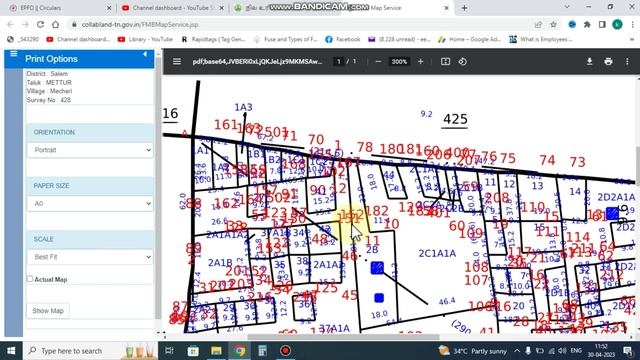The width and height of the screenshot is (640, 360).
Task: Open Home - Google Ad bookmark
Action: coord(469,40)
